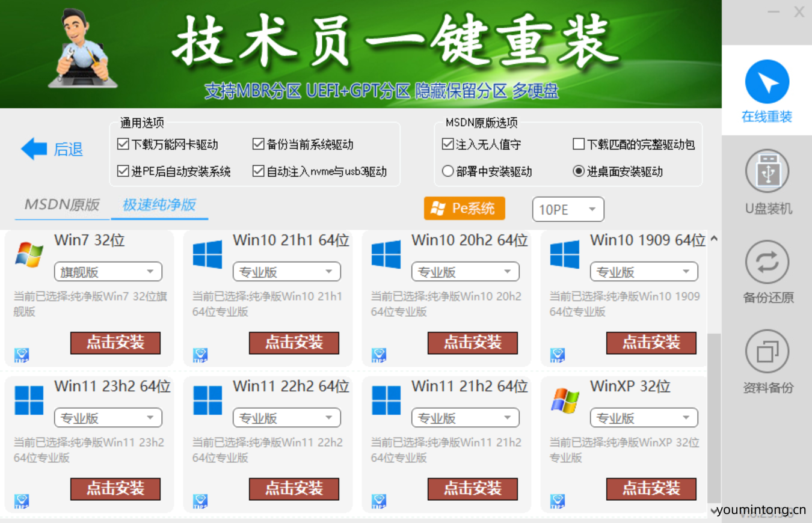Click tips icon in Win10 1909 card
This screenshot has width=812, height=523.
tap(558, 355)
